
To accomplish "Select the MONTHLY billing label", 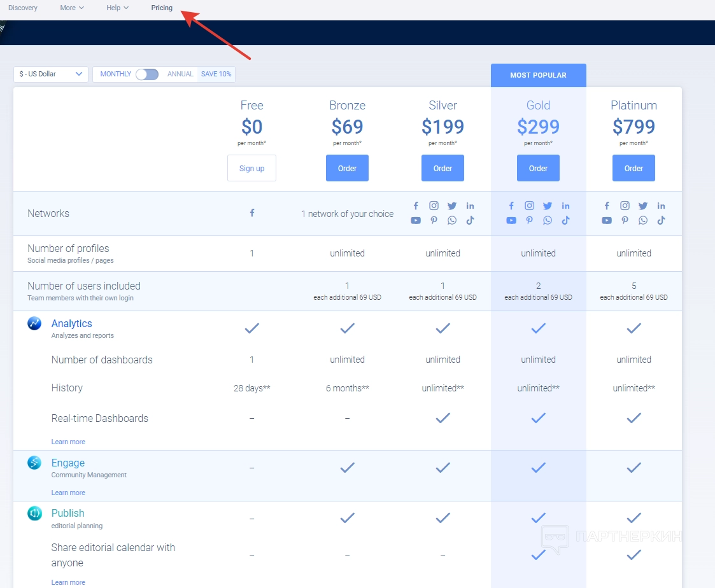I will [x=115, y=74].
